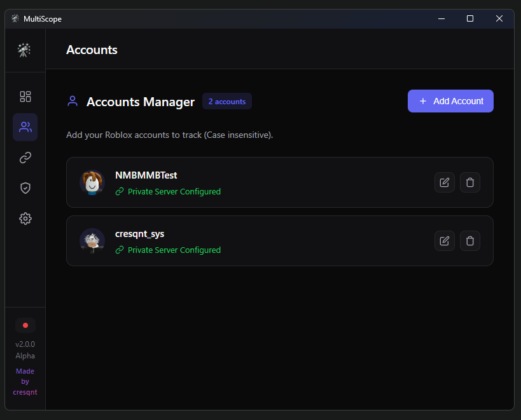Screen dimensions: 521x420
Task: Click the red status indicator dot above the version
Action: pos(25,325)
